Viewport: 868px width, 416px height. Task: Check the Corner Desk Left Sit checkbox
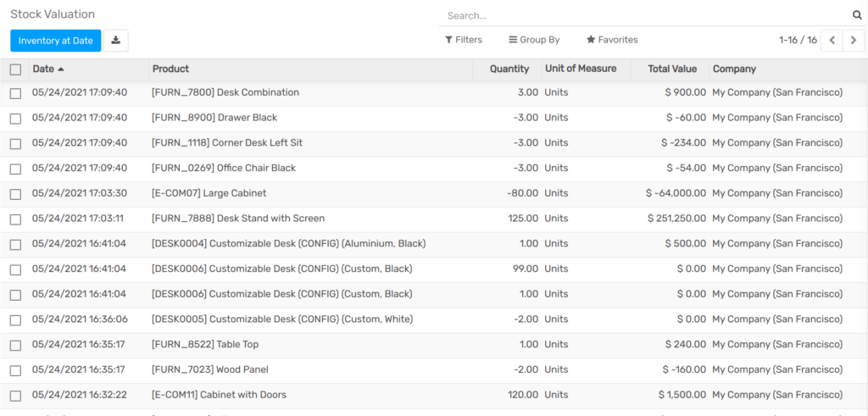coord(15,144)
